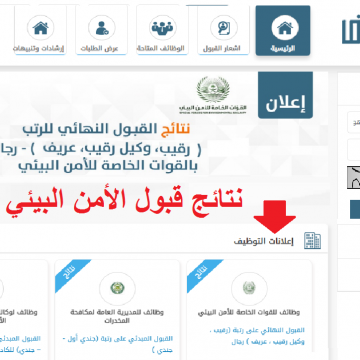This screenshot has width=360, height=360.
Task: Open القبول المبدئي على رتبة جندي أول link
Action: (x=118, y=345)
